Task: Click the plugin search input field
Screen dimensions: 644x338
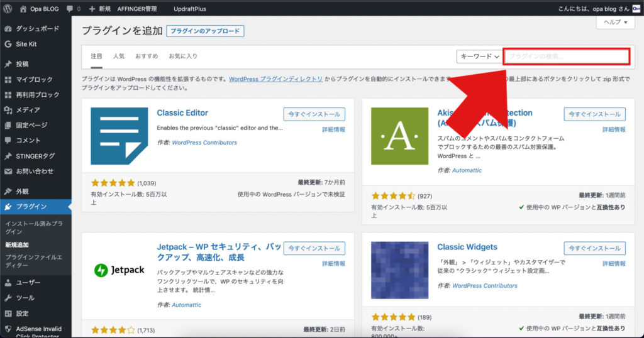Action: [x=566, y=57]
